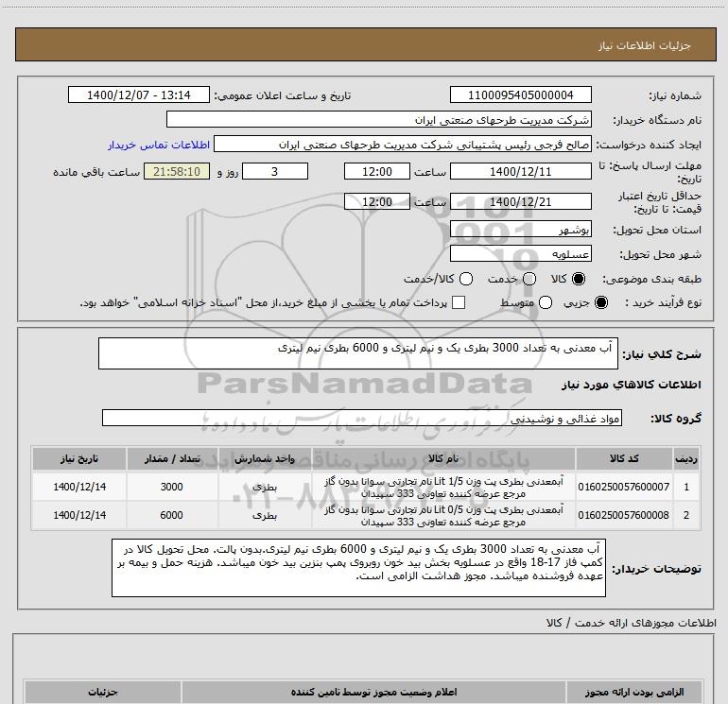Open the اطلاعات تماس خریدار link

(159, 145)
